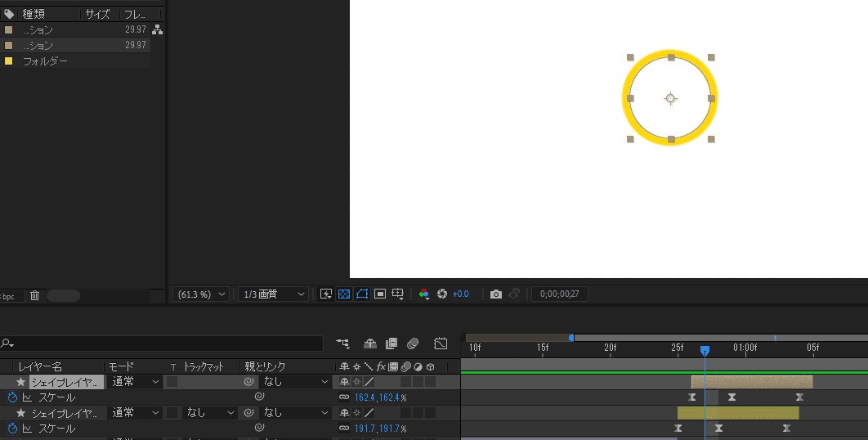Click the 3D cube column header icon
Screen dimensions: 868x440
pyautogui.click(x=430, y=367)
